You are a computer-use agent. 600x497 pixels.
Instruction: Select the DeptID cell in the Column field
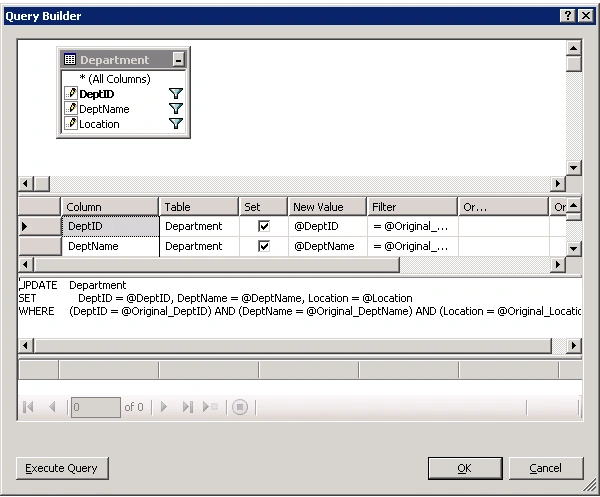point(110,226)
